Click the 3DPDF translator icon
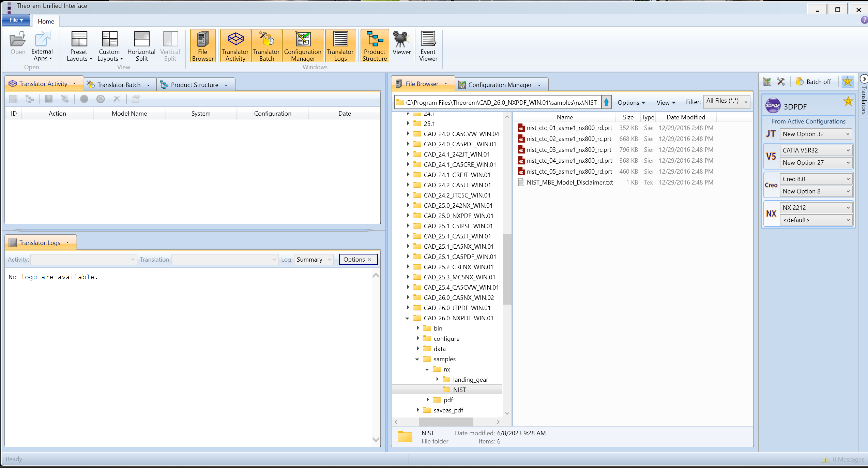Screen dimensions: 868x468 coord(773,106)
